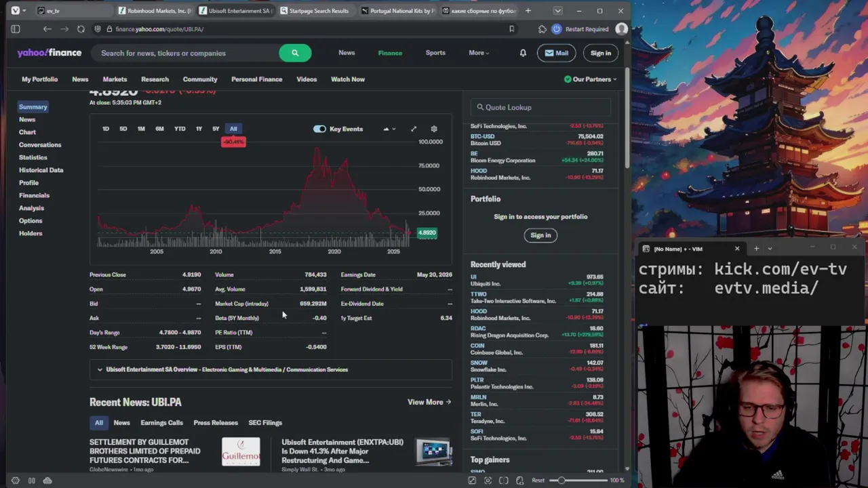The height and width of the screenshot is (488, 868).
Task: Select the SEC Filings news tab
Action: click(265, 423)
